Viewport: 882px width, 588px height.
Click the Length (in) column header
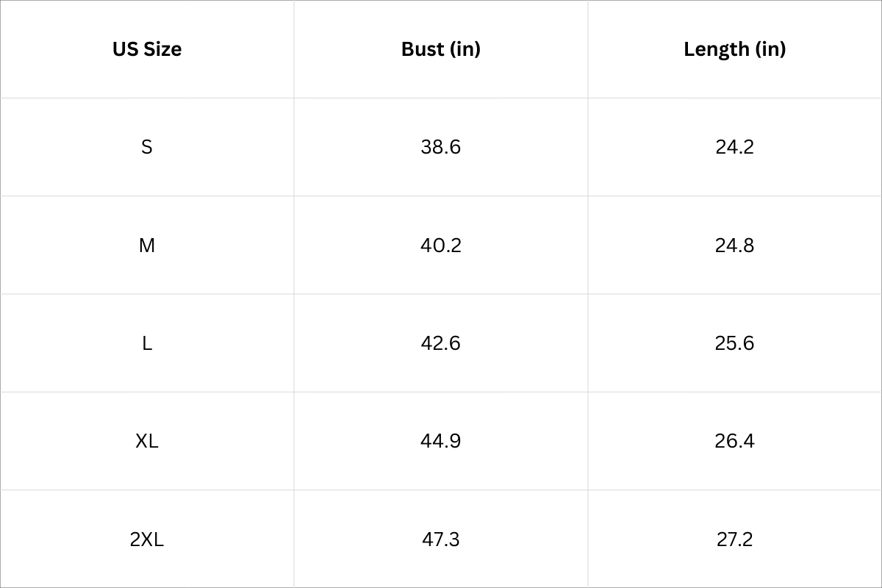734,49
